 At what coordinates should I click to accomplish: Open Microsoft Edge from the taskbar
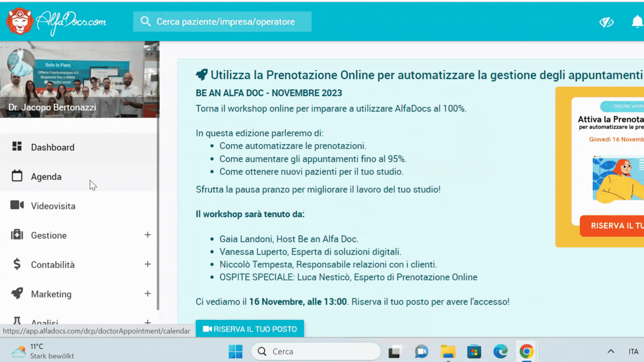pos(500,352)
